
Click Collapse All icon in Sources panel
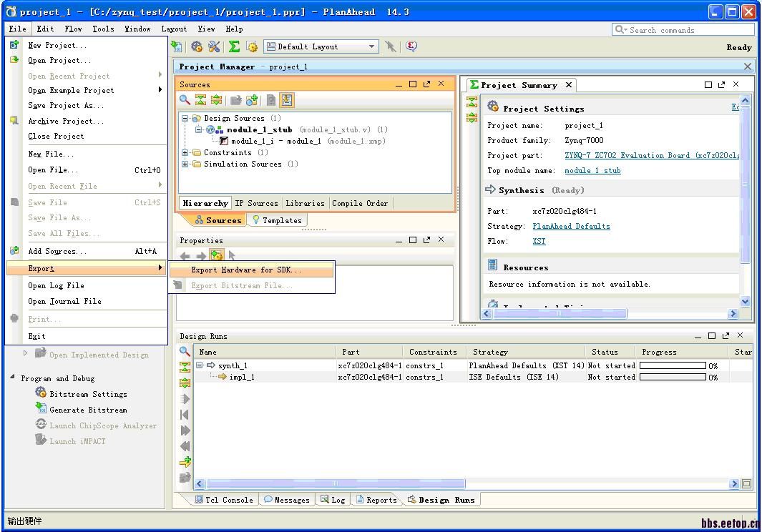[x=200, y=100]
